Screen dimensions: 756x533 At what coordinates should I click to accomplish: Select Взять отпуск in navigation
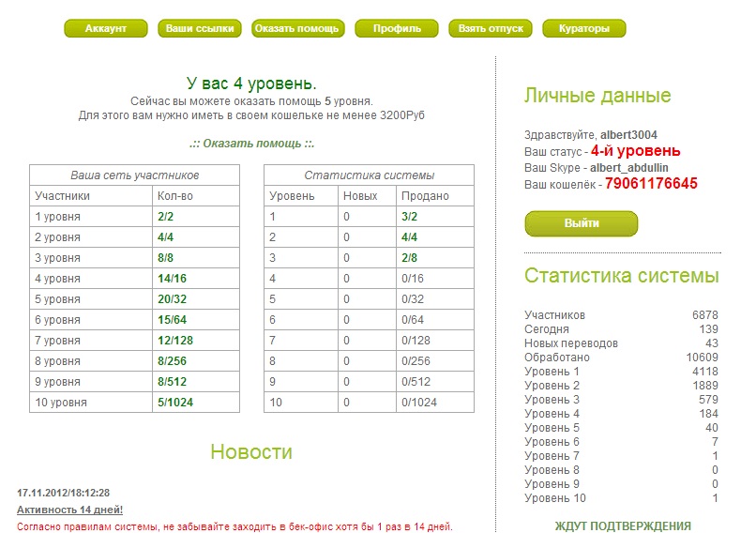[x=491, y=28]
